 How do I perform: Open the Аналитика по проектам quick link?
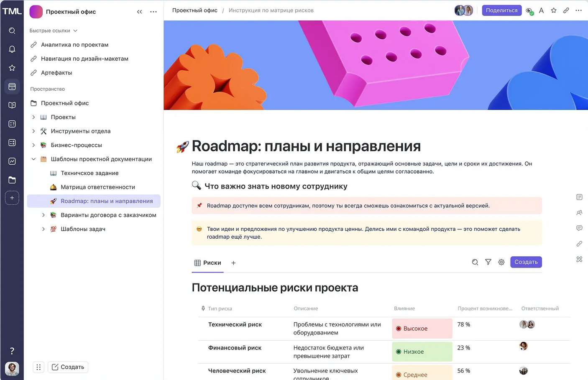click(74, 45)
